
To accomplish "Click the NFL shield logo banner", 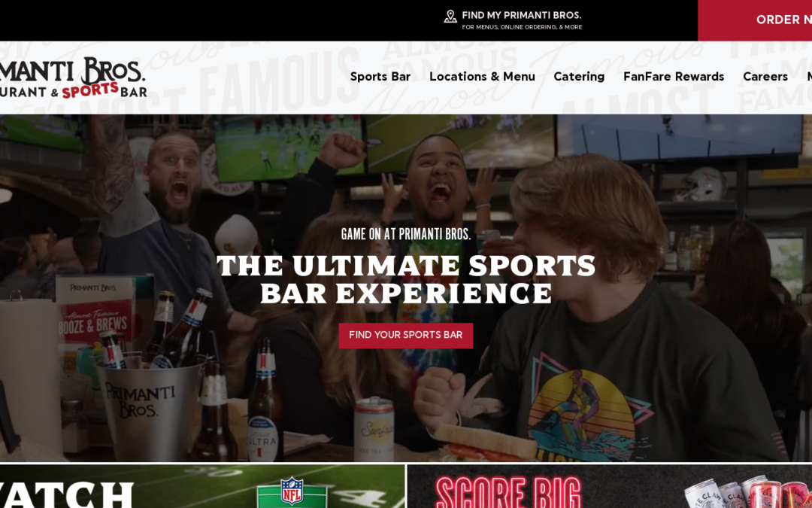I will (292, 491).
